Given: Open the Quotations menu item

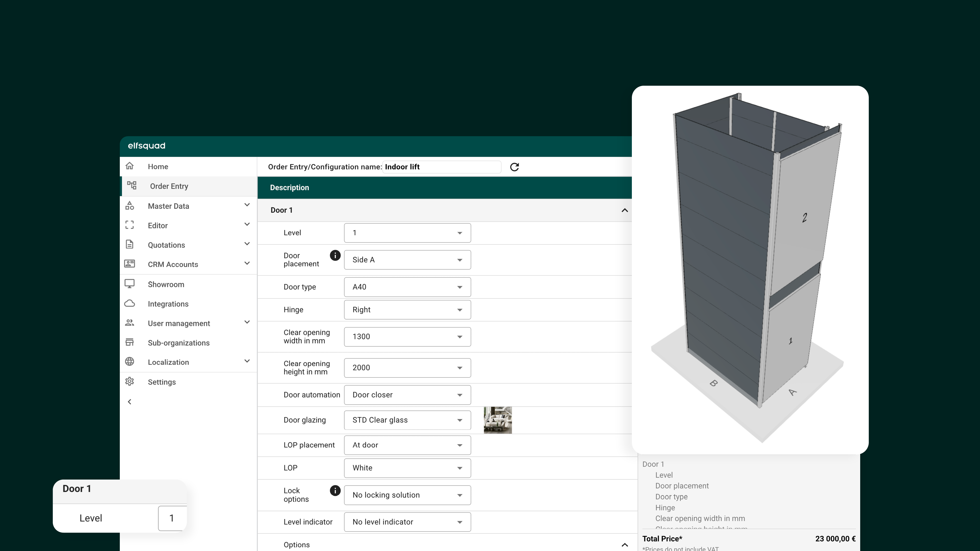Looking at the screenshot, I should click(166, 245).
